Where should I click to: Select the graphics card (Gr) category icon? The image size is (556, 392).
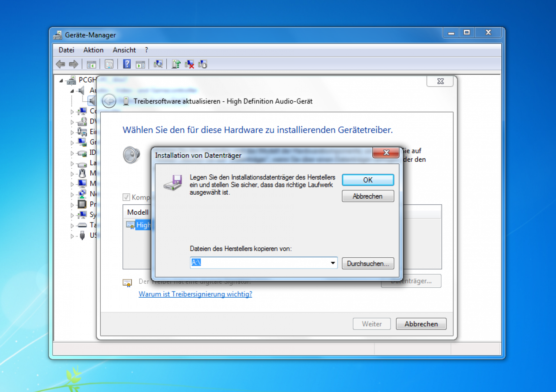(x=82, y=142)
